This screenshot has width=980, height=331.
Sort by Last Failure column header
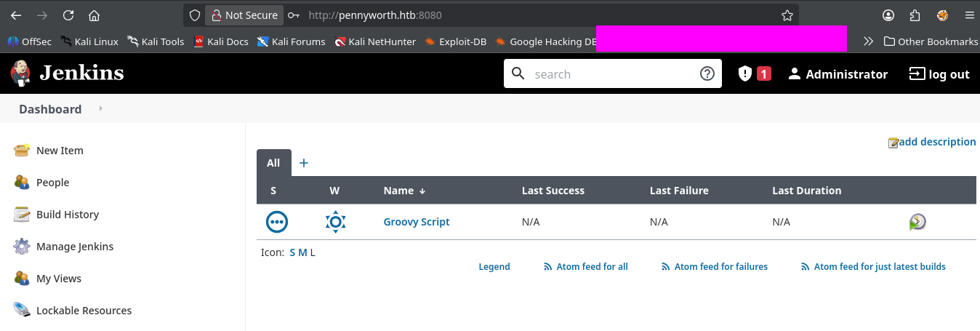679,191
